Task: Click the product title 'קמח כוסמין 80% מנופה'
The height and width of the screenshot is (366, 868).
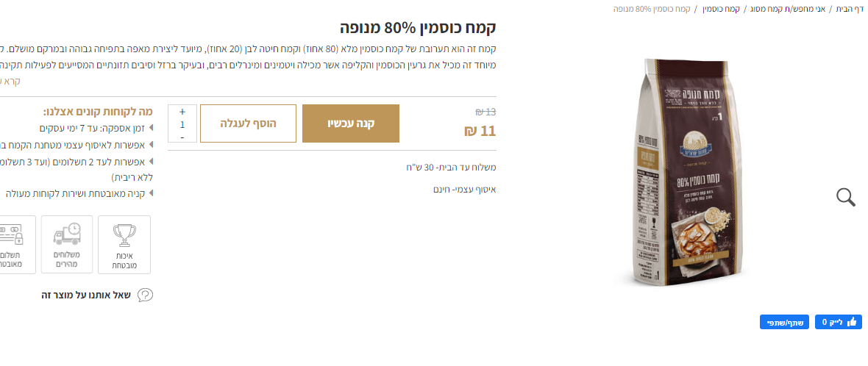Action: click(x=418, y=29)
